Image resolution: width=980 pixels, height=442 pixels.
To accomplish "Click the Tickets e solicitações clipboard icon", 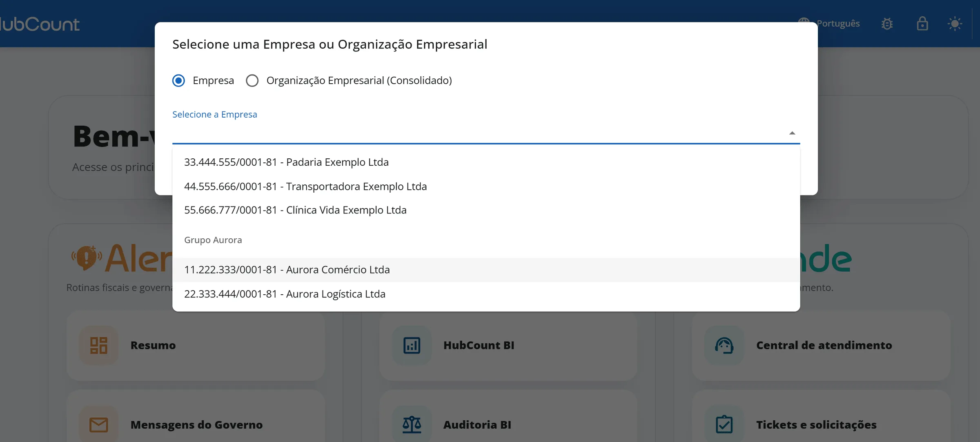I will 724,424.
